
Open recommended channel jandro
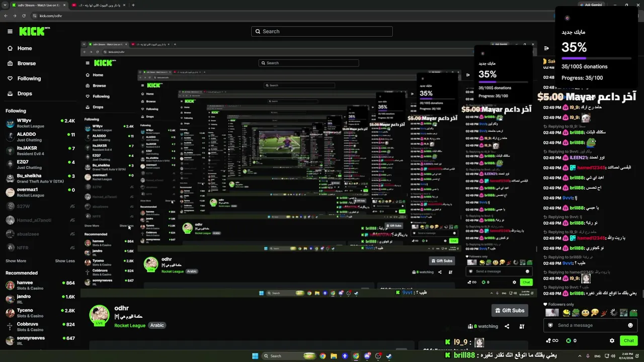40,299
